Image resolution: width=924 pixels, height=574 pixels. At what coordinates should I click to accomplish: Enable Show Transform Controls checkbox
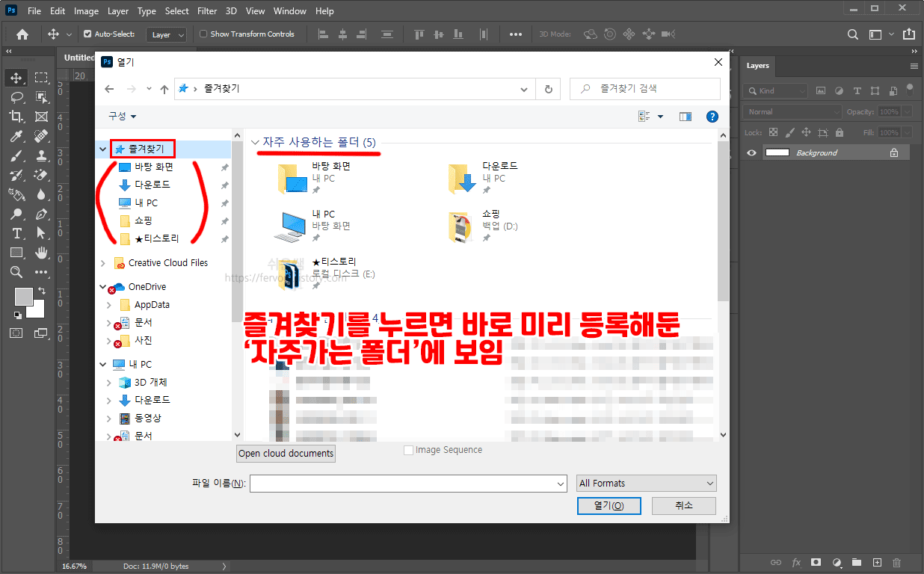tap(203, 34)
